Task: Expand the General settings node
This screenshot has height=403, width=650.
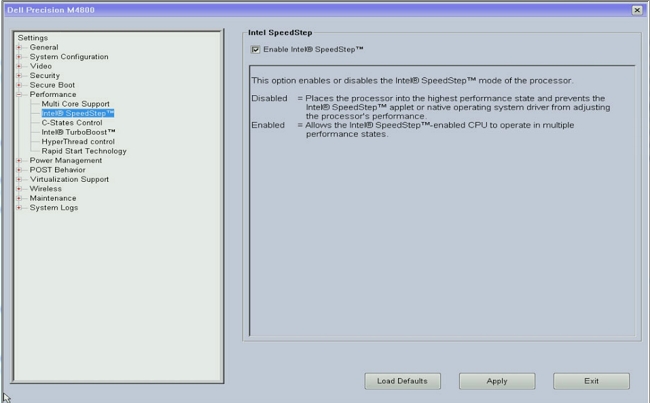Action: 19,47
